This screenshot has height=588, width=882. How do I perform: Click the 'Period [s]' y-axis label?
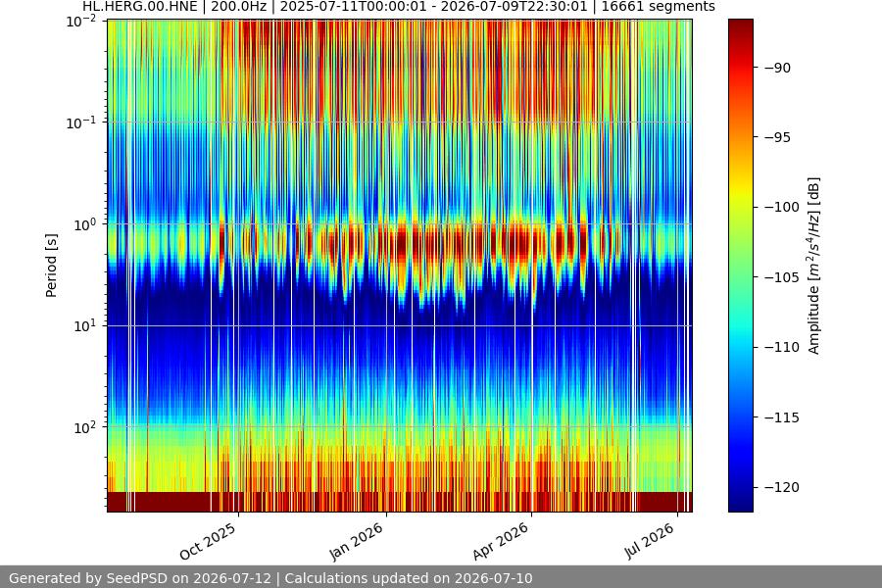point(51,266)
